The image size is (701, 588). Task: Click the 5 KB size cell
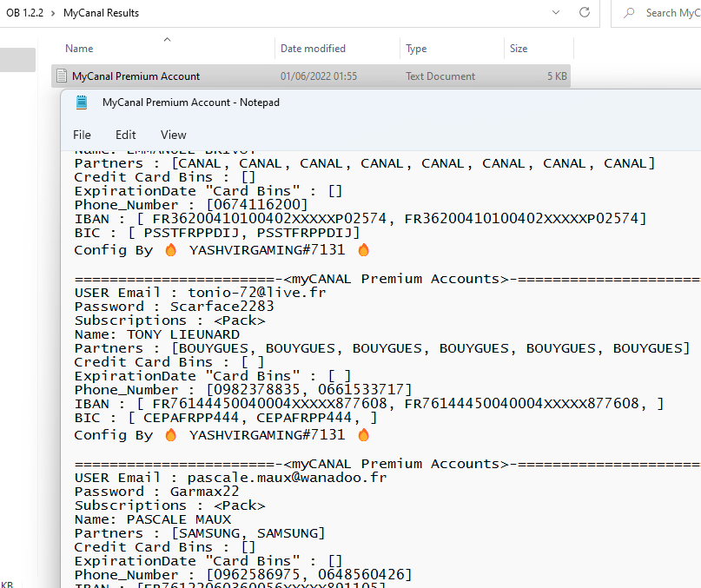(x=557, y=76)
